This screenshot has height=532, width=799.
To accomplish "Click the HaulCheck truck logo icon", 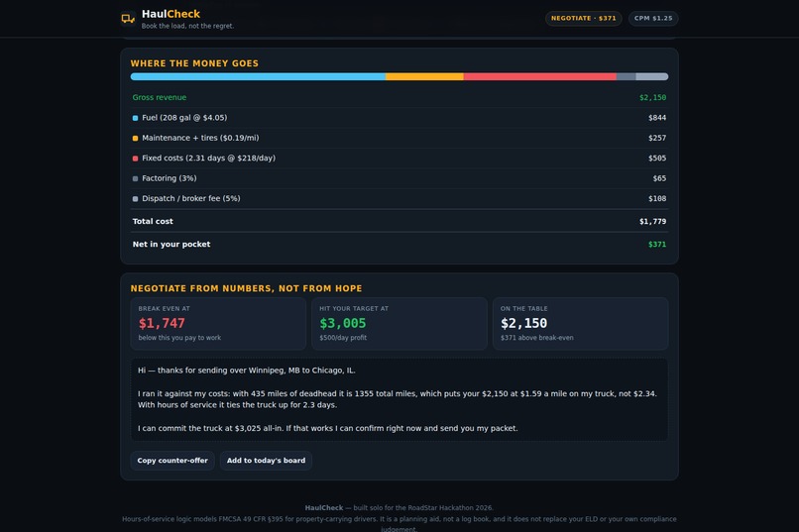I will [128, 19].
